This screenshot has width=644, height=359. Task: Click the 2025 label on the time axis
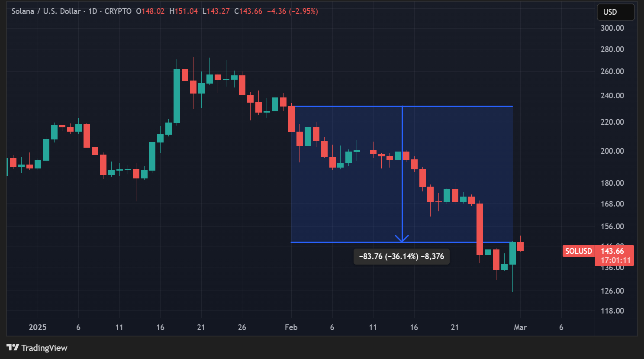pos(37,327)
